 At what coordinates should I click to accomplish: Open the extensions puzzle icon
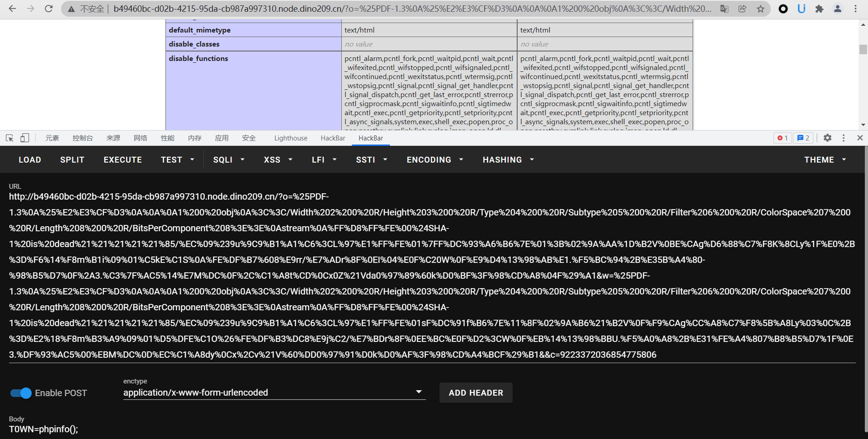(819, 9)
